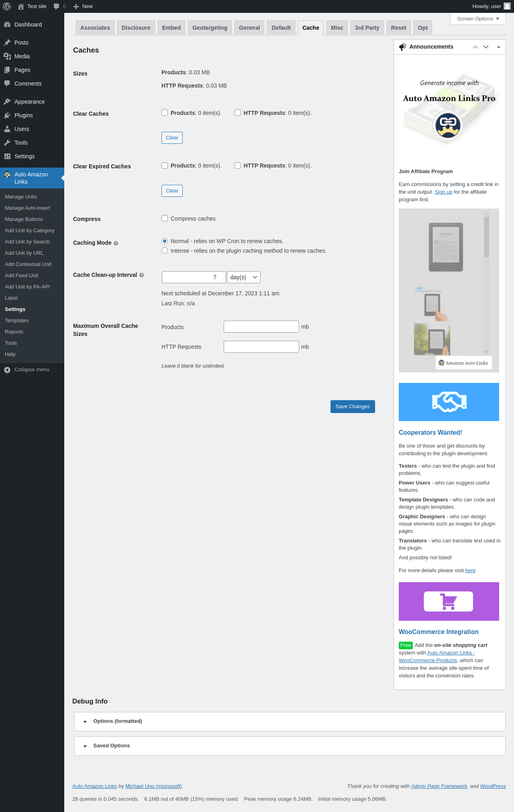
Task: Select the Intense caching mode radio
Action: point(165,250)
